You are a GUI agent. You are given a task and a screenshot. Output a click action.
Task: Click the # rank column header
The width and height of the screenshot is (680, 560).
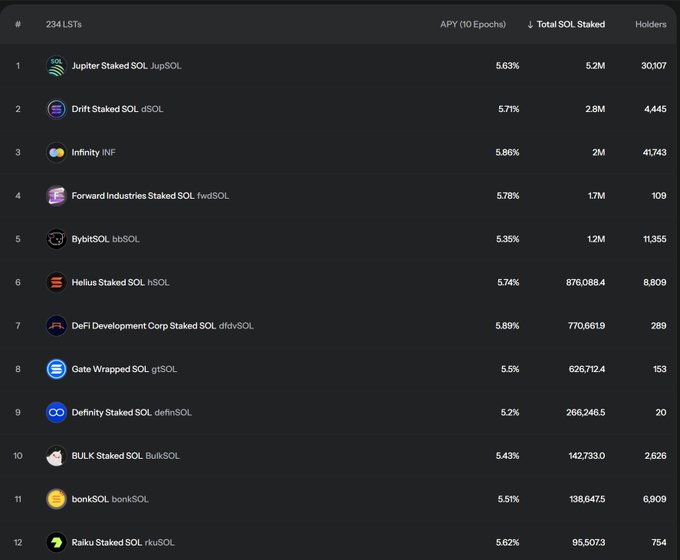pyautogui.click(x=18, y=25)
